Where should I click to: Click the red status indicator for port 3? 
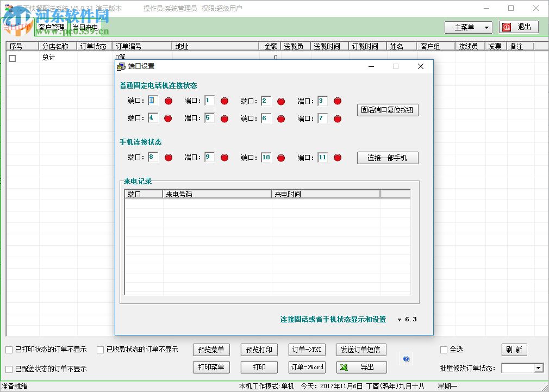338,101
